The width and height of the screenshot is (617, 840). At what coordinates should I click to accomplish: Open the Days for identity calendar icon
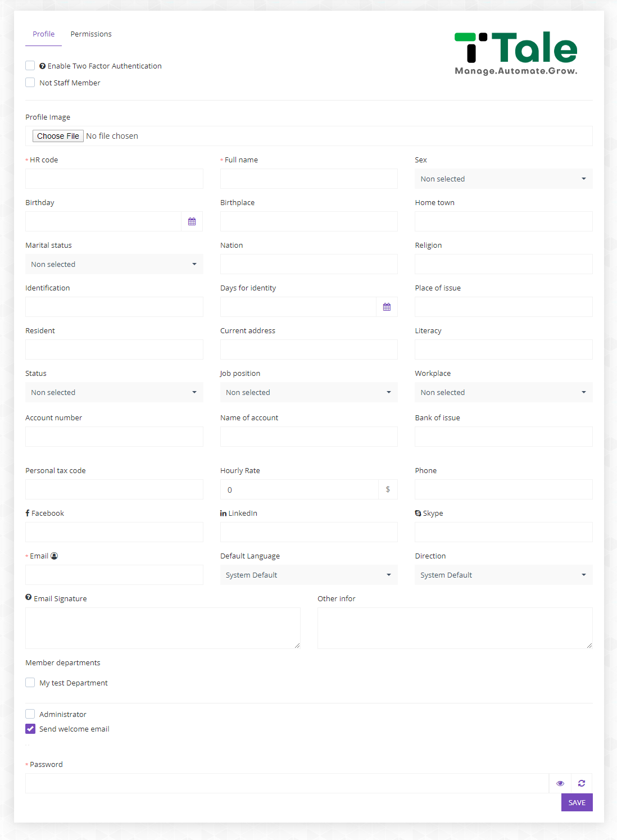click(387, 307)
